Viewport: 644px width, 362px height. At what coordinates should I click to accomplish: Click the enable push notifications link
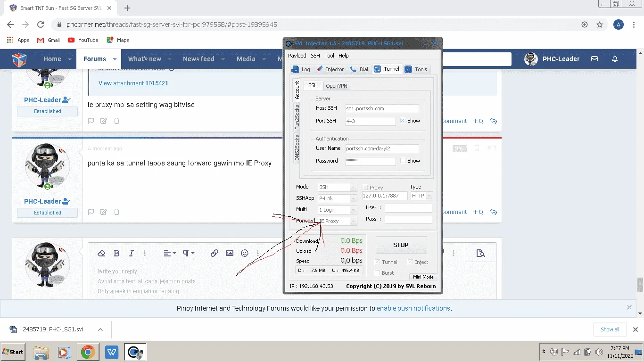413,308
